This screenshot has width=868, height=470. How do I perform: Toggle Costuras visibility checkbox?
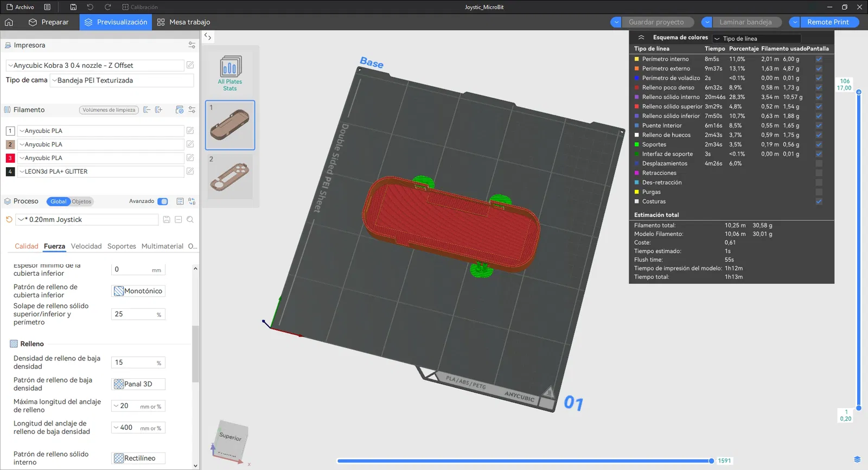(x=819, y=201)
